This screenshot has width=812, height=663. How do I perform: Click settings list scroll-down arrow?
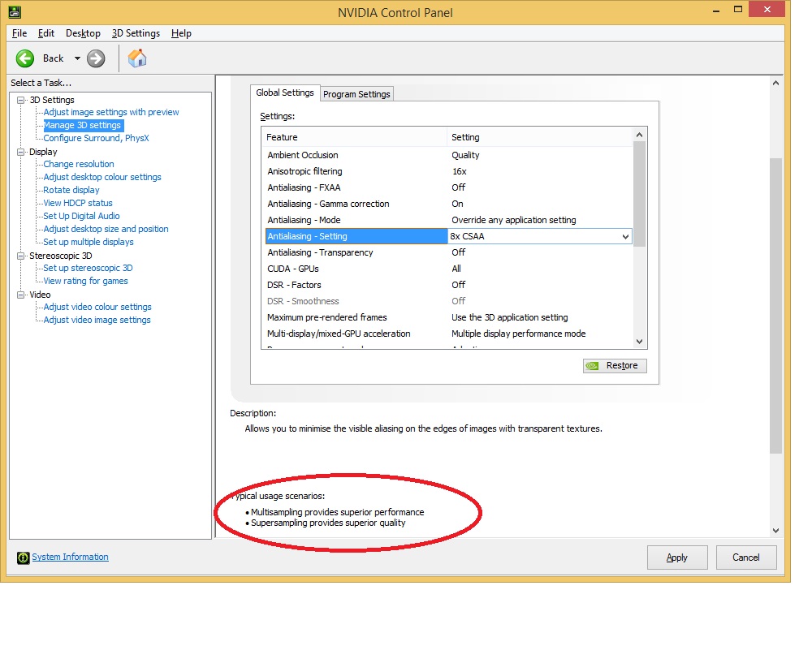click(x=640, y=342)
